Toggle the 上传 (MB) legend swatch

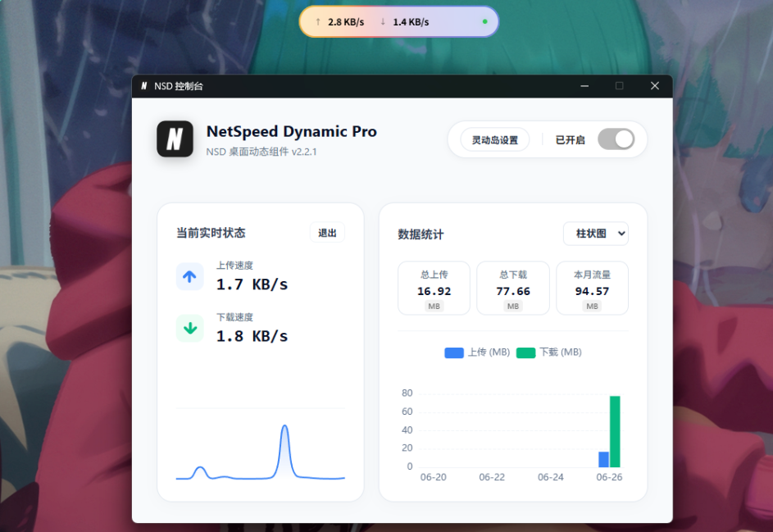[x=454, y=352]
